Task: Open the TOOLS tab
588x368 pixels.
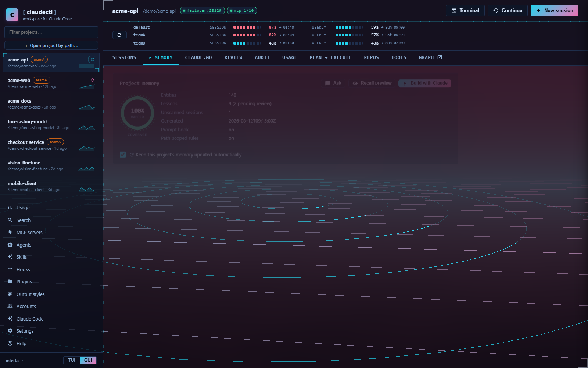Action: pos(399,57)
